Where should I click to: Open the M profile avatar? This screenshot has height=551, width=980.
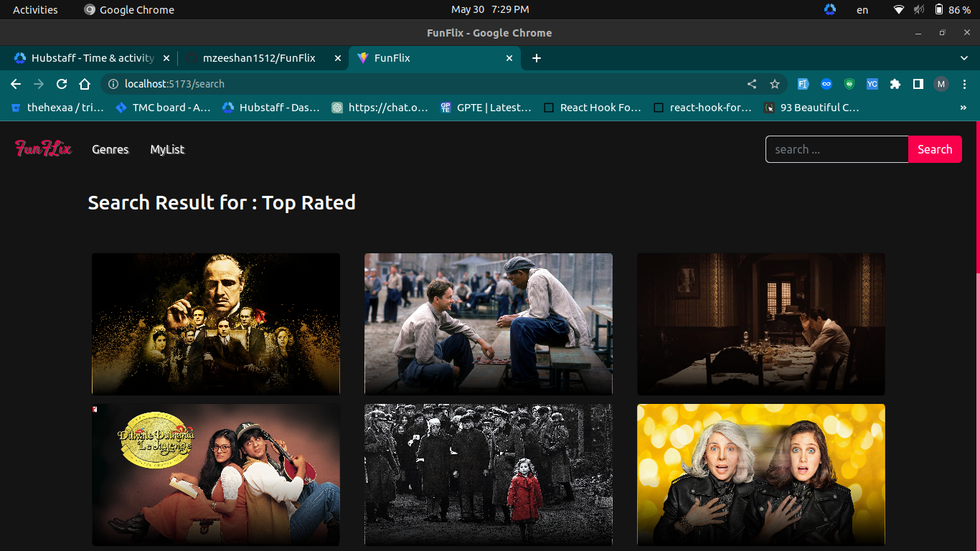pos(941,84)
